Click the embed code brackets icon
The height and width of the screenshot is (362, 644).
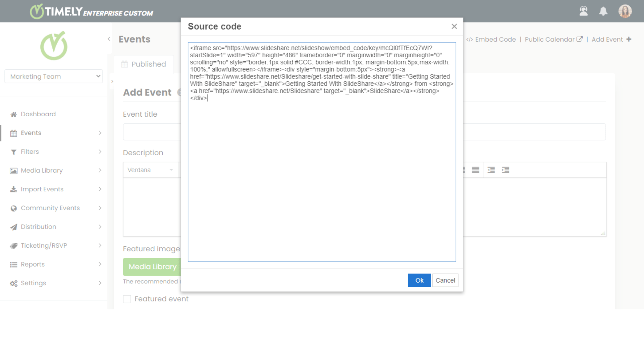(469, 40)
